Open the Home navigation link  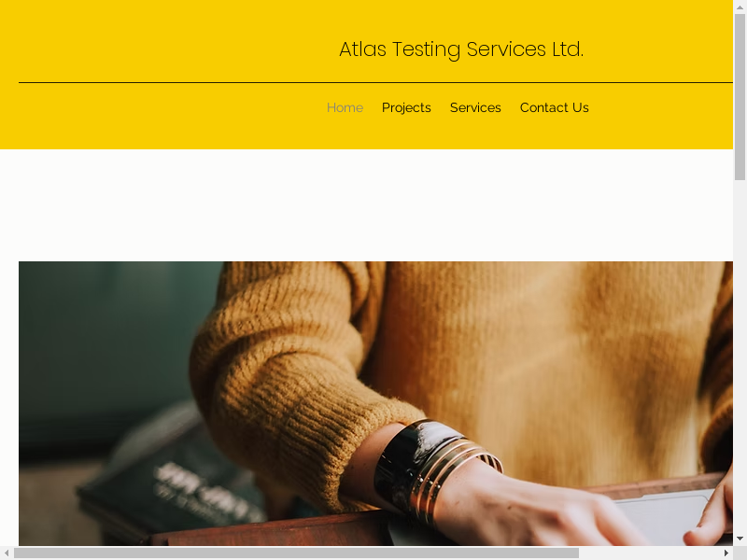click(345, 107)
